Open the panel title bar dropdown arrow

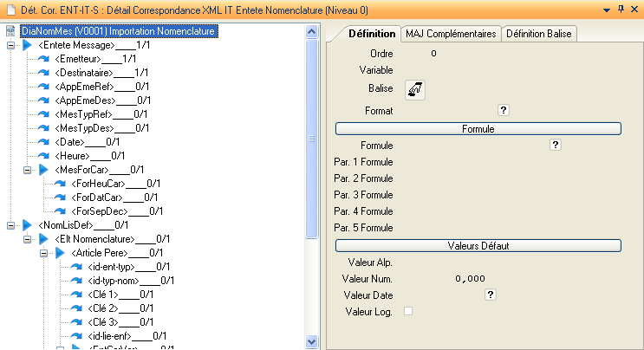click(x=605, y=8)
